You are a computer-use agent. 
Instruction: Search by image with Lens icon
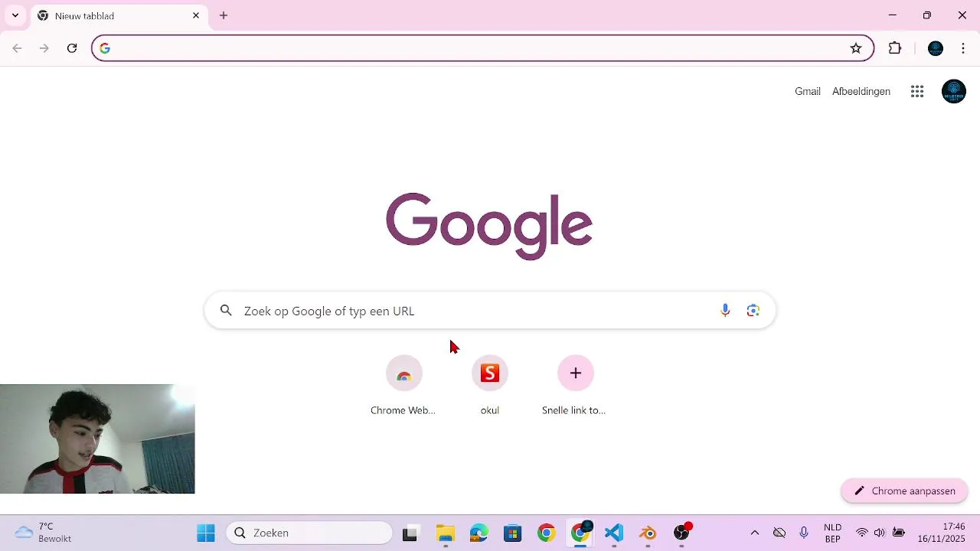(x=753, y=310)
